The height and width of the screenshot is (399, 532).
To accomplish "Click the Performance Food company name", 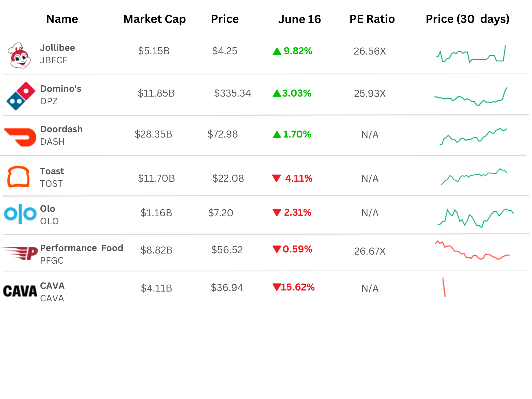I will (x=81, y=248).
